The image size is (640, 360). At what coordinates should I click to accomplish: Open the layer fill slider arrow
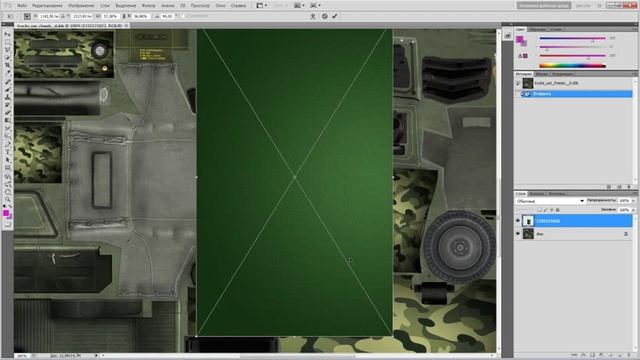click(633, 210)
